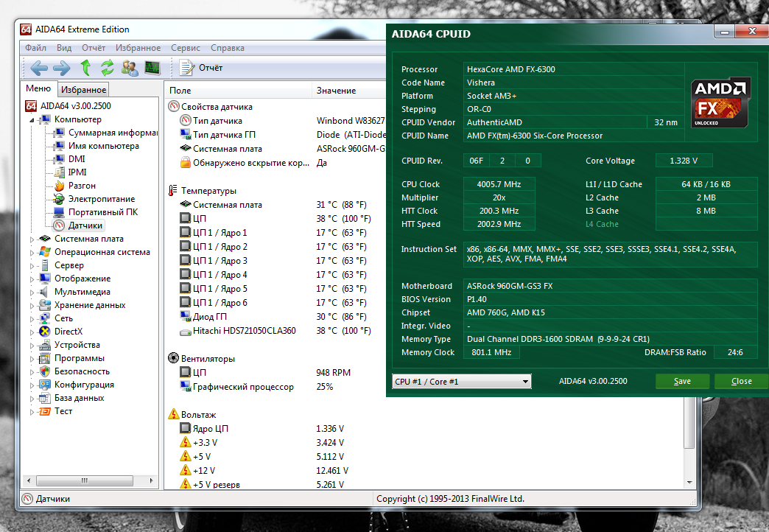The image size is (769, 532).
Task: Click the tree panel scroll right arrow
Action: click(x=151, y=480)
